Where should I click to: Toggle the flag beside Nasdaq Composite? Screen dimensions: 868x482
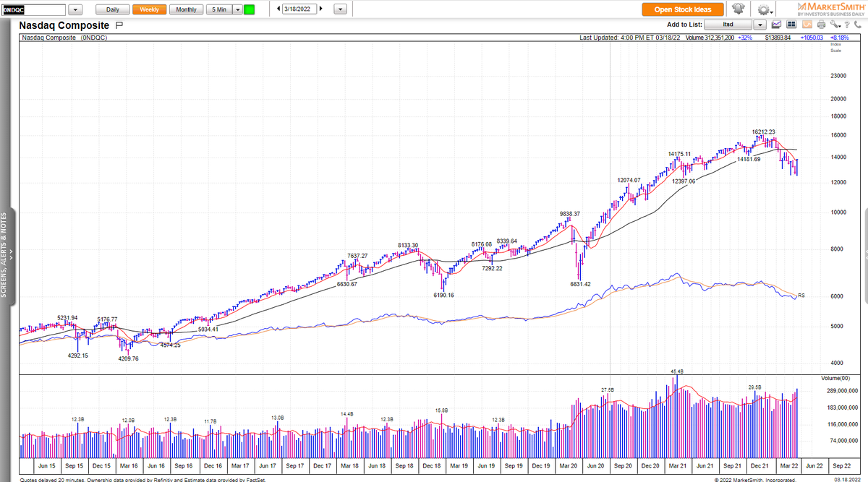pos(119,25)
